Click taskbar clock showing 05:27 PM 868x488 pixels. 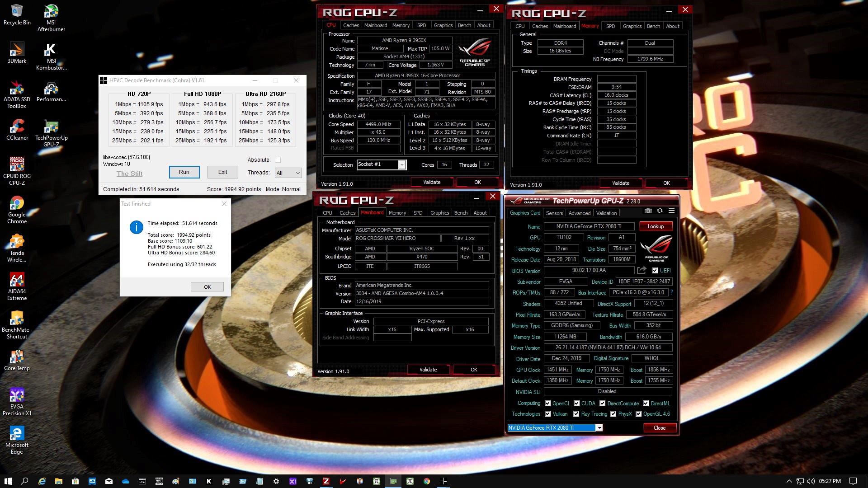(830, 481)
